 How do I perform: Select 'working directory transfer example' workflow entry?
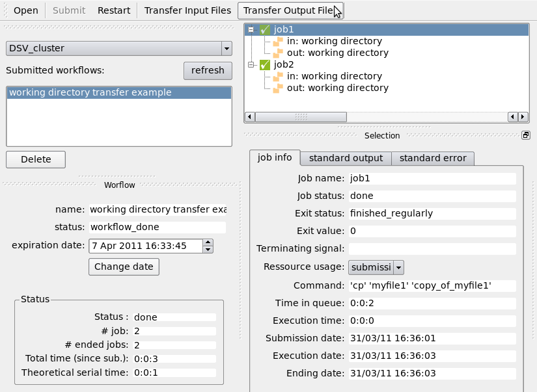click(x=118, y=92)
